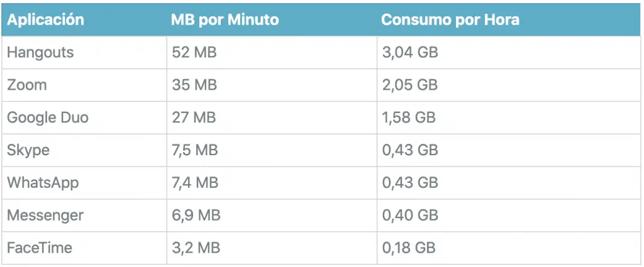This screenshot has height=267, width=644.
Task: Select the 35 MB value
Action: point(194,85)
